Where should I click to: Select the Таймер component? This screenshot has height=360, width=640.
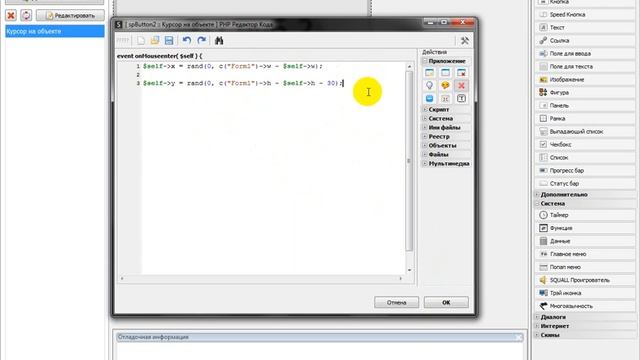coord(585,215)
